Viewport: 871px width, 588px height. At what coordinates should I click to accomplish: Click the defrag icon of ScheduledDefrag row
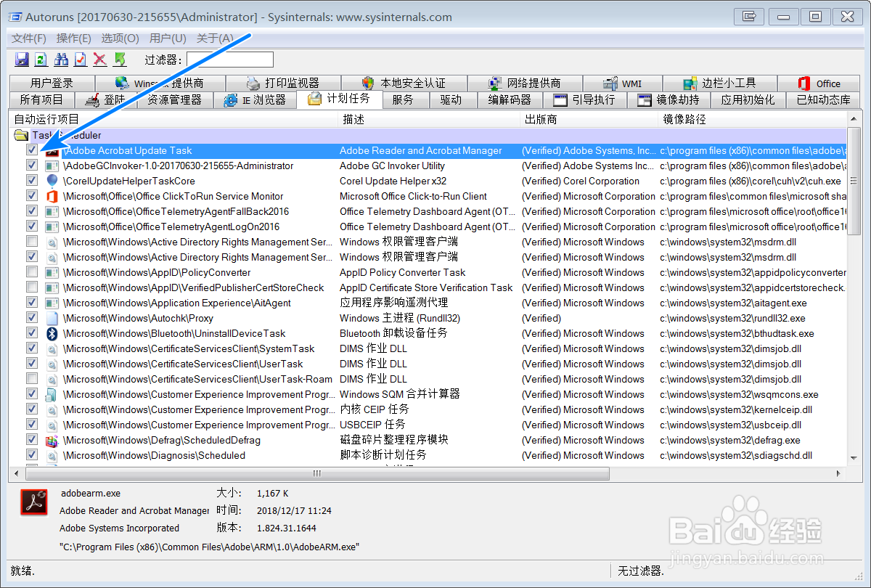pos(52,440)
